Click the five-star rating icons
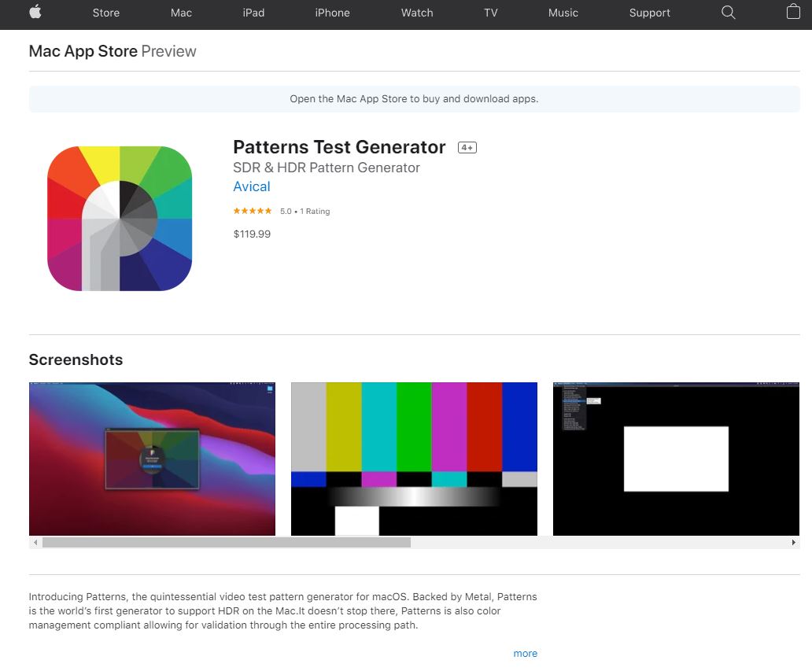Screen dimensions: 812x671 [253, 211]
